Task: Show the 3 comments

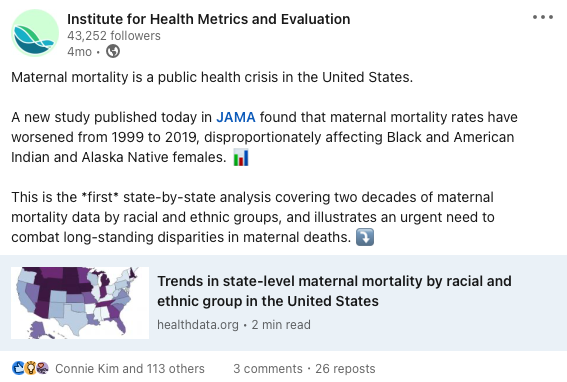Action: [268, 369]
